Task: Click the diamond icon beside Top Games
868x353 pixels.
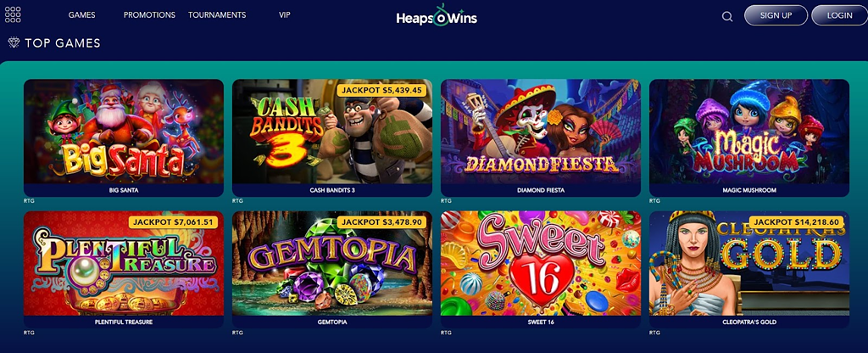Action: 14,42
